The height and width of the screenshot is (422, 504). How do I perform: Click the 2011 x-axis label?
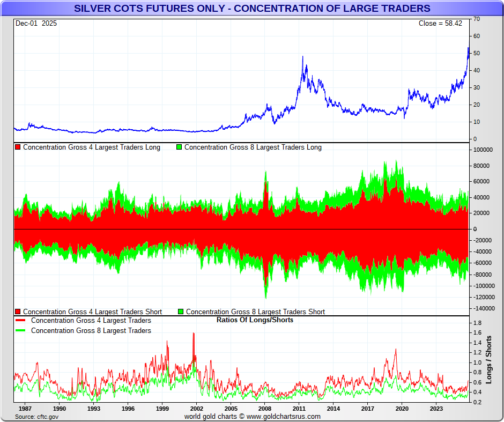(x=299, y=409)
